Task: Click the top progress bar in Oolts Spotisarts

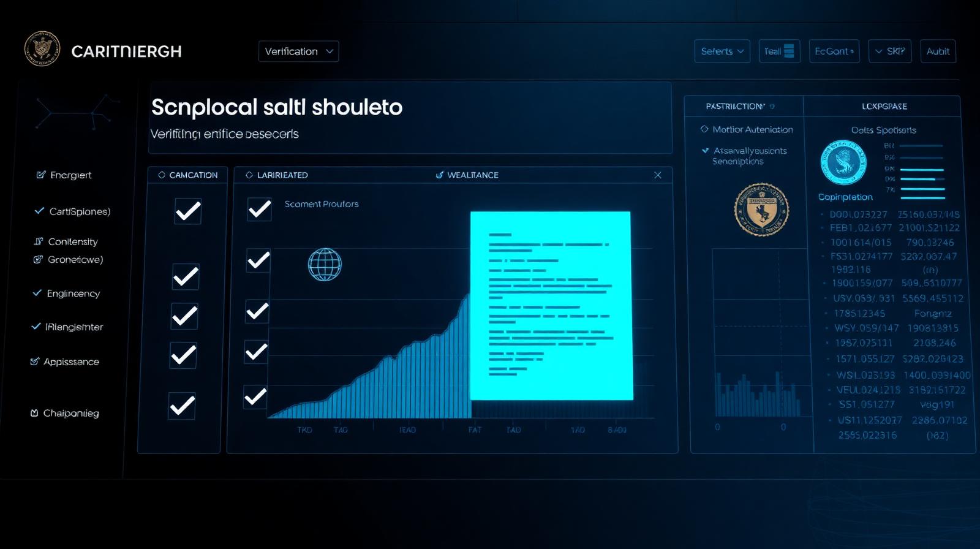Action: click(x=921, y=146)
